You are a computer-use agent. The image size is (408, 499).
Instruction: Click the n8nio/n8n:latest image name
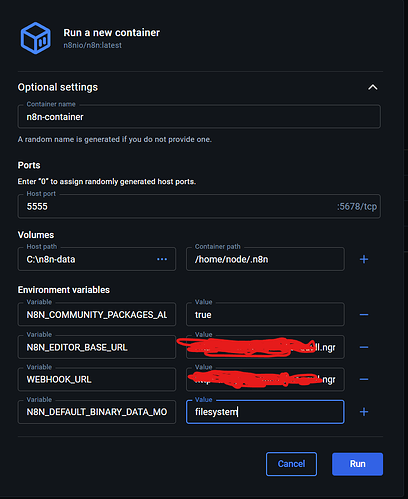(93, 45)
